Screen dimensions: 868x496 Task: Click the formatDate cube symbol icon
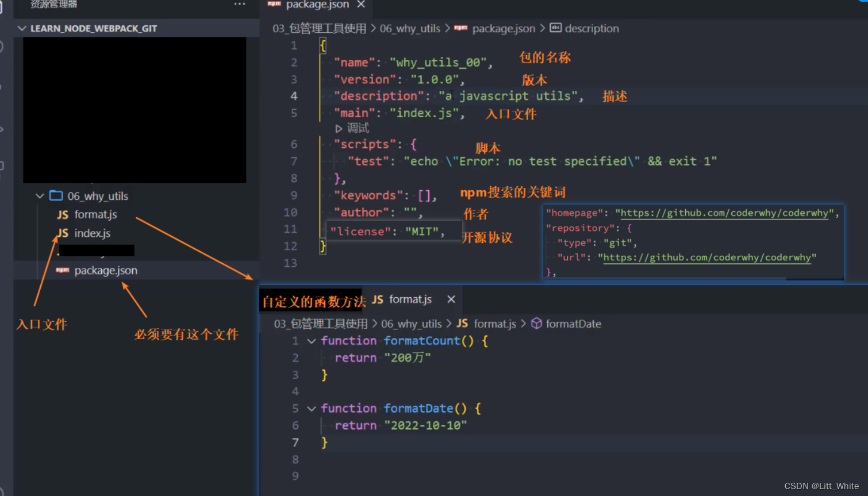(536, 323)
